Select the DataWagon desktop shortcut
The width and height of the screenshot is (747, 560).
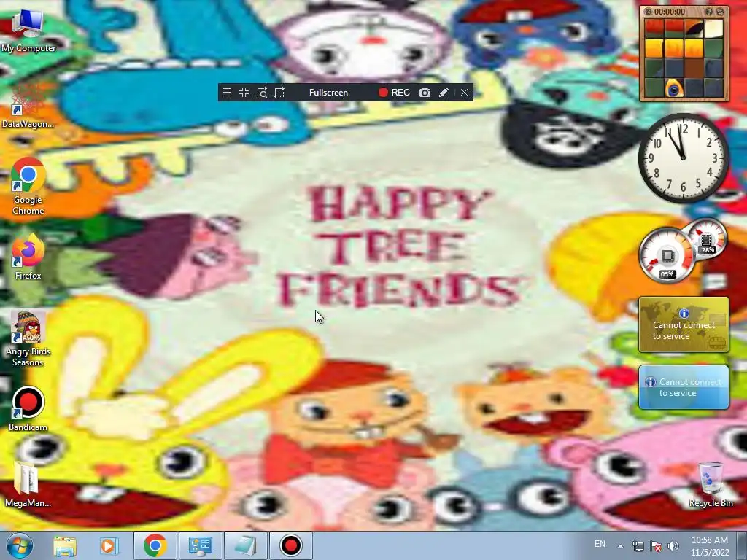pos(28,106)
